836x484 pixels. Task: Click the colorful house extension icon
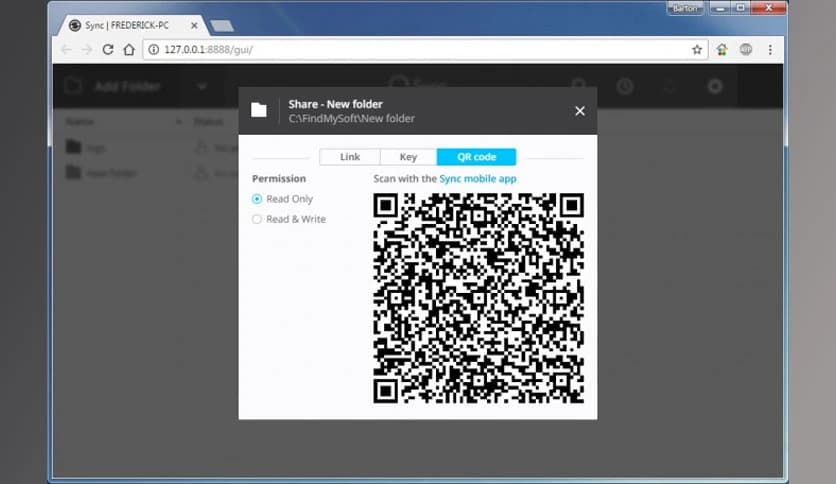pyautogui.click(x=722, y=50)
